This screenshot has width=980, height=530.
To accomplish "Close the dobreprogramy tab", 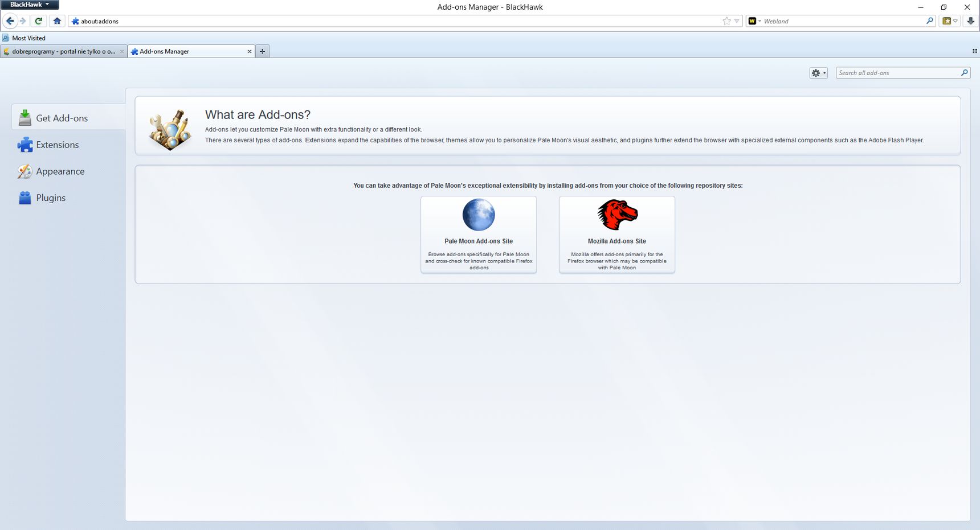I will tap(121, 51).
